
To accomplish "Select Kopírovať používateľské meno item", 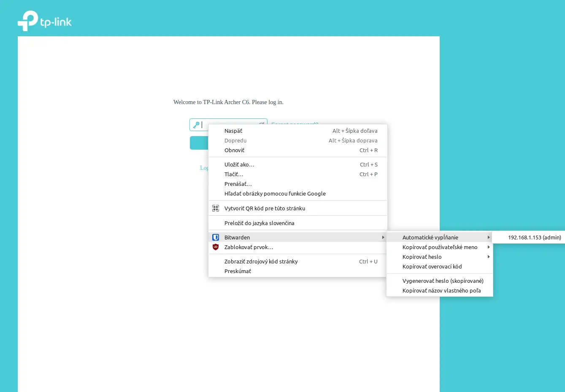I will coord(440,247).
